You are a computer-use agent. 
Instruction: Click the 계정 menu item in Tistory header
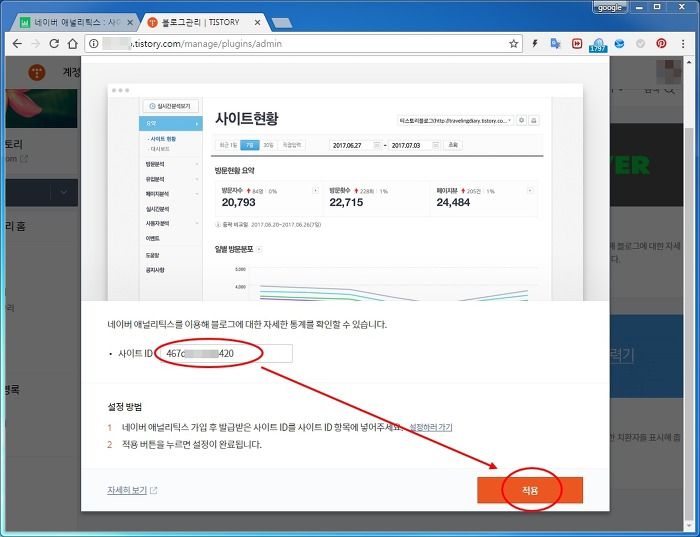71,72
